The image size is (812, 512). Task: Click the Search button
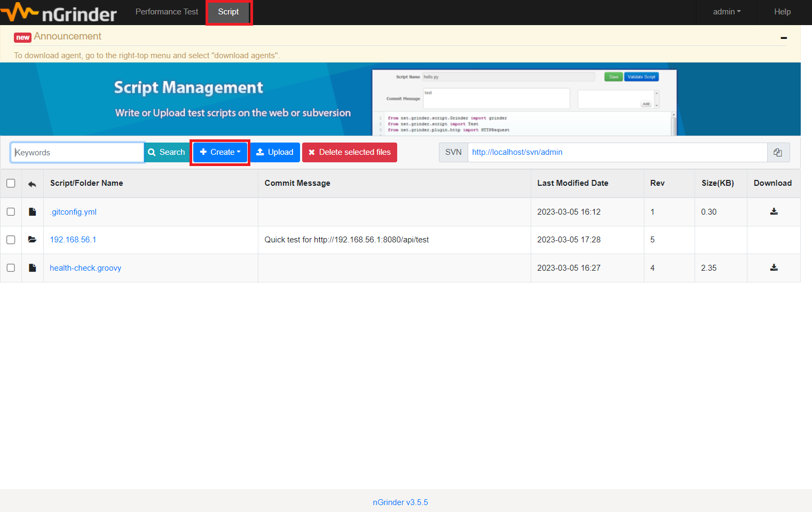point(167,152)
